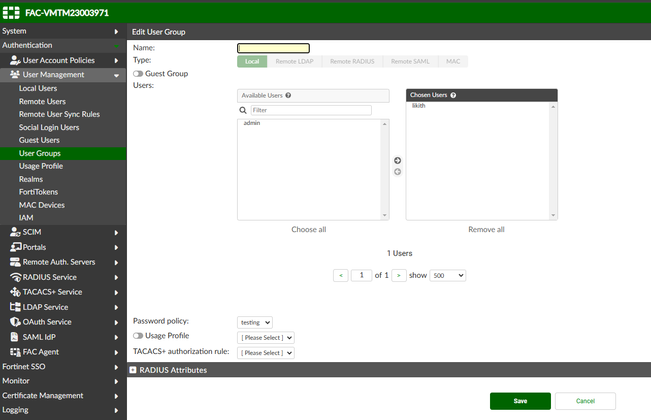
Task: Click the group Name input field
Action: tap(273, 49)
